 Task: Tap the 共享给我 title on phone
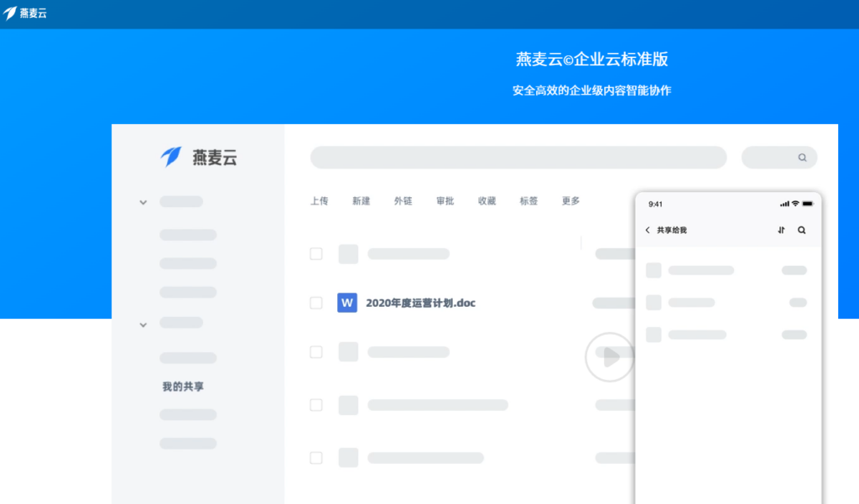pos(672,230)
